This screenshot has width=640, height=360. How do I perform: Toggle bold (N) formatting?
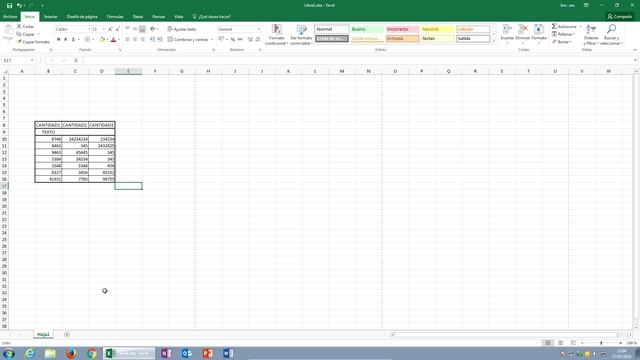pyautogui.click(x=58, y=40)
